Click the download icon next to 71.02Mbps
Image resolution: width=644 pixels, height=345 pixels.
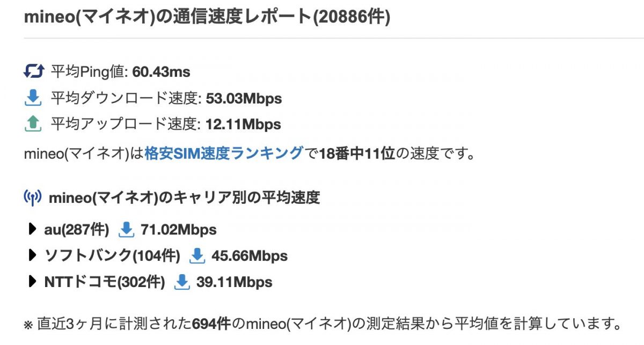pyautogui.click(x=126, y=230)
